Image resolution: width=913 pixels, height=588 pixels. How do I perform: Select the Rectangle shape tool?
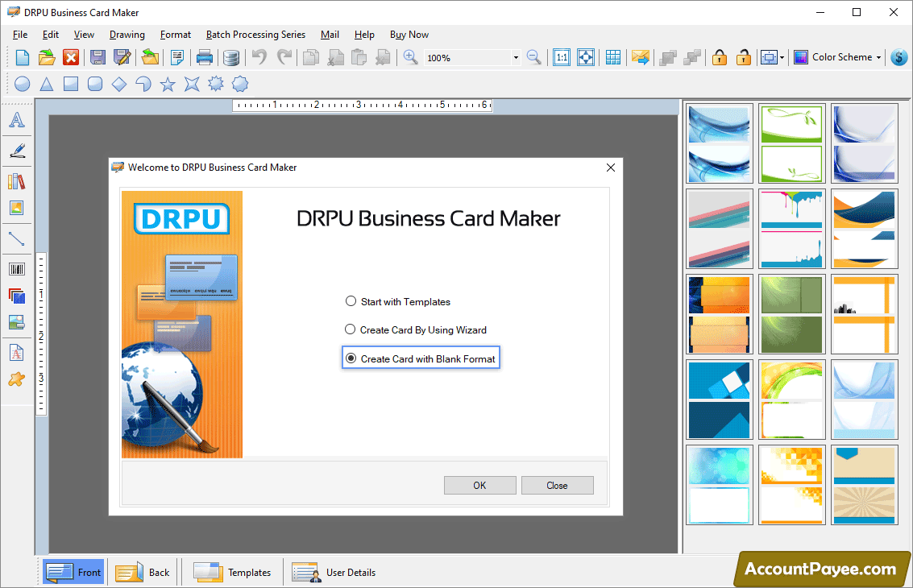click(x=70, y=84)
